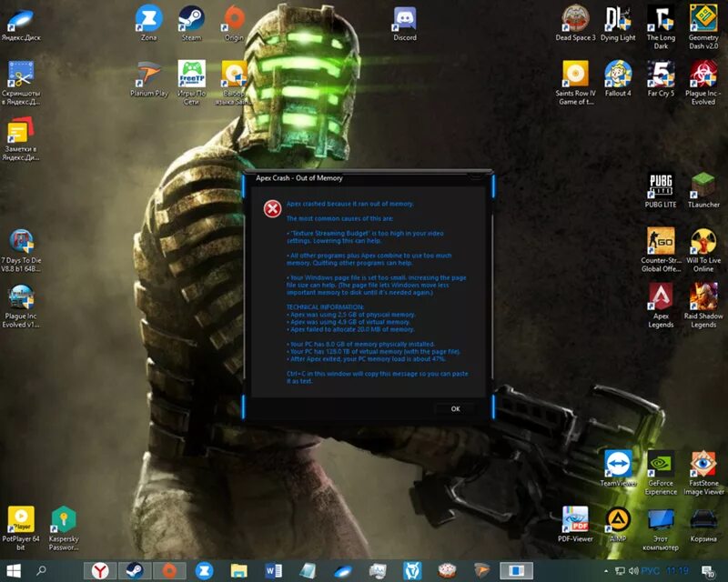The width and height of the screenshot is (728, 582).
Task: Click the 'Apex Crash - Out of Memory' title bar
Action: 367,178
